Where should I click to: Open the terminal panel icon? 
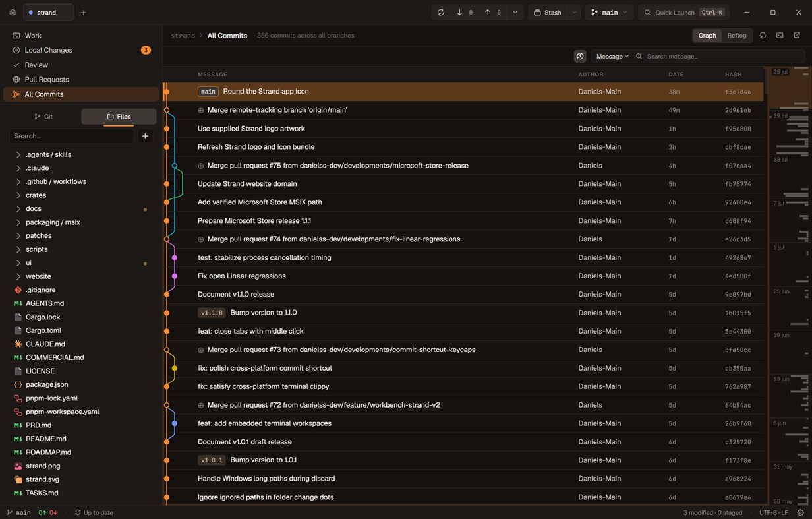click(x=780, y=36)
